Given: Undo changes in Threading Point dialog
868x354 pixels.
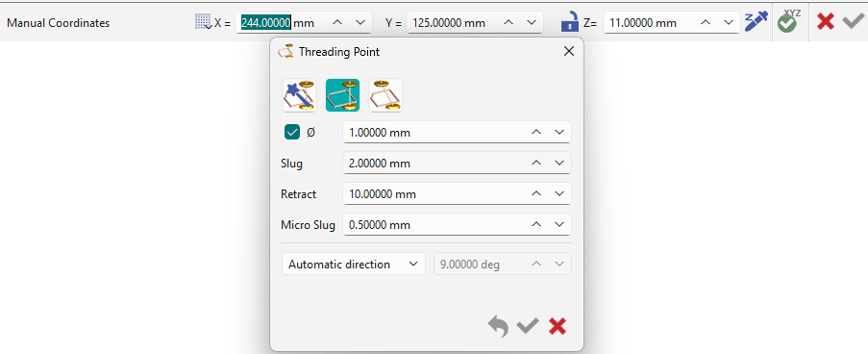Looking at the screenshot, I should click(498, 326).
